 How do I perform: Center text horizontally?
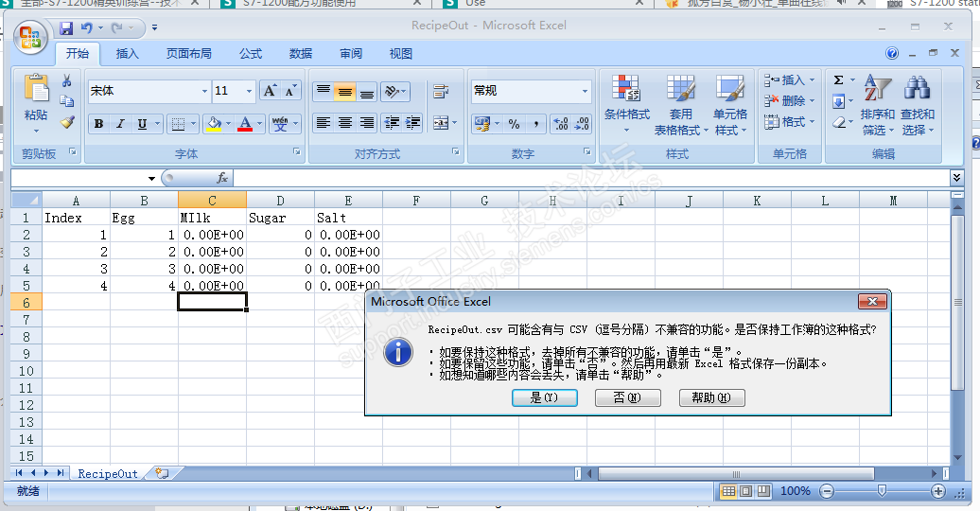345,123
